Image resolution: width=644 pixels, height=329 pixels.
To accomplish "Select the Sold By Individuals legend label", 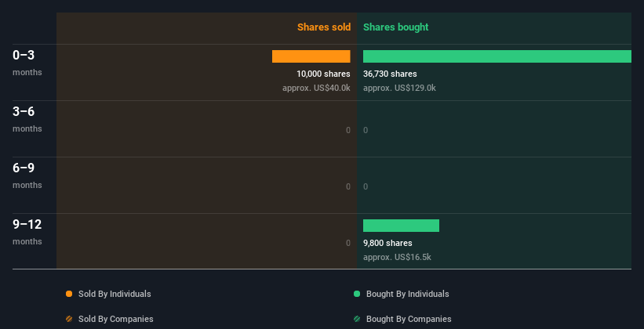I will [x=115, y=294].
